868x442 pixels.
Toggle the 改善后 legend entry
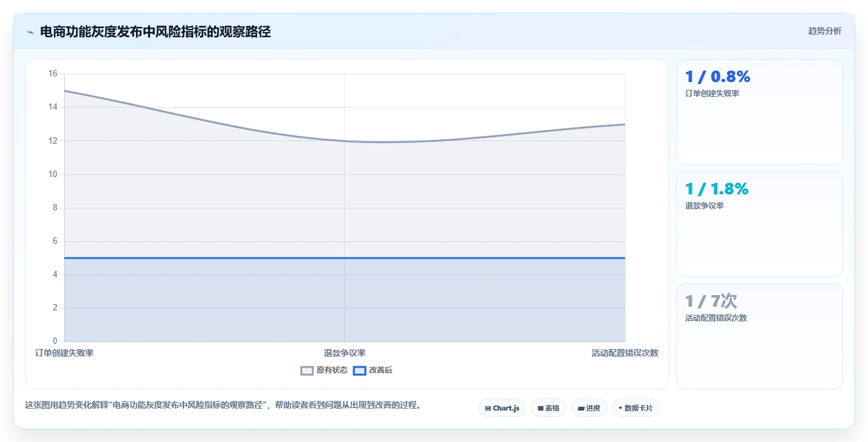click(372, 370)
